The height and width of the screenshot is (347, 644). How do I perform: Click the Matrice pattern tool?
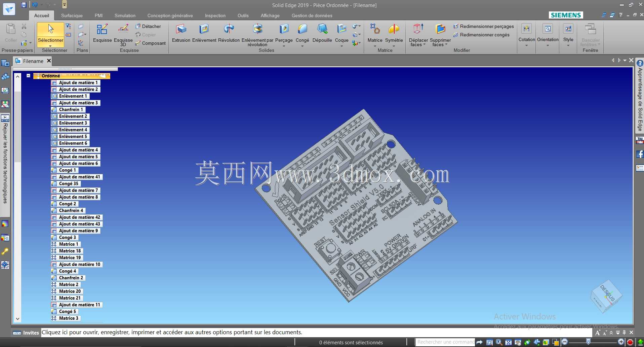coord(375,33)
